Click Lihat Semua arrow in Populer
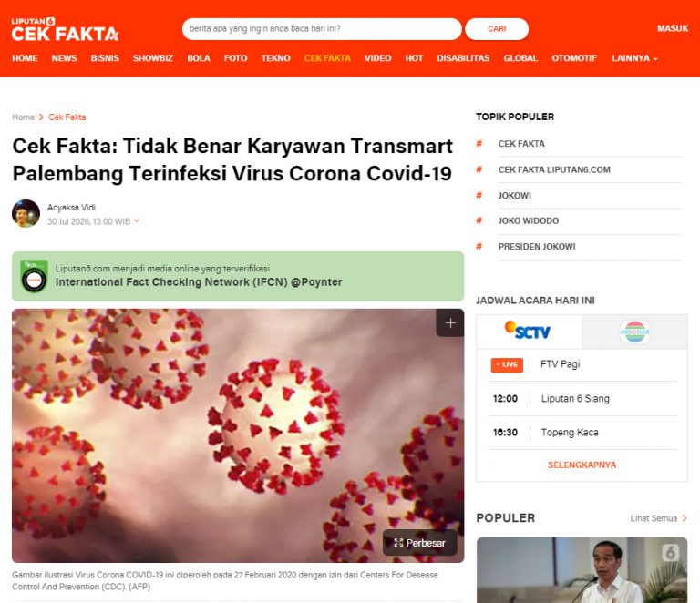Image resolution: width=700 pixels, height=603 pixels. pos(685,518)
